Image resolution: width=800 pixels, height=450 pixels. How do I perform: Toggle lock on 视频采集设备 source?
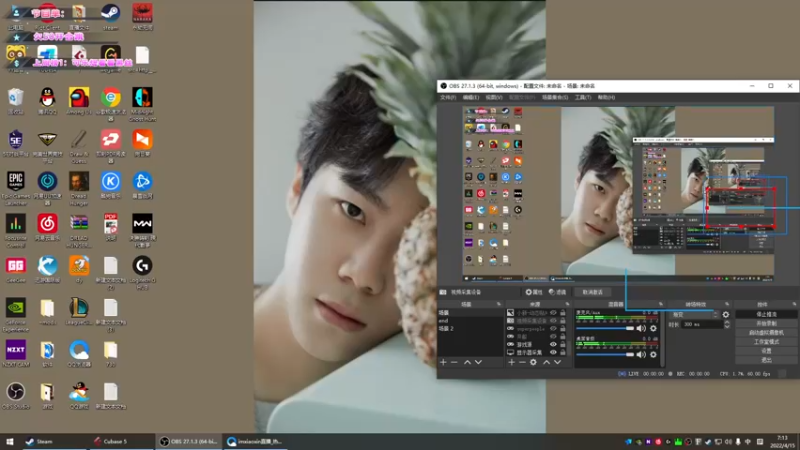(x=563, y=321)
